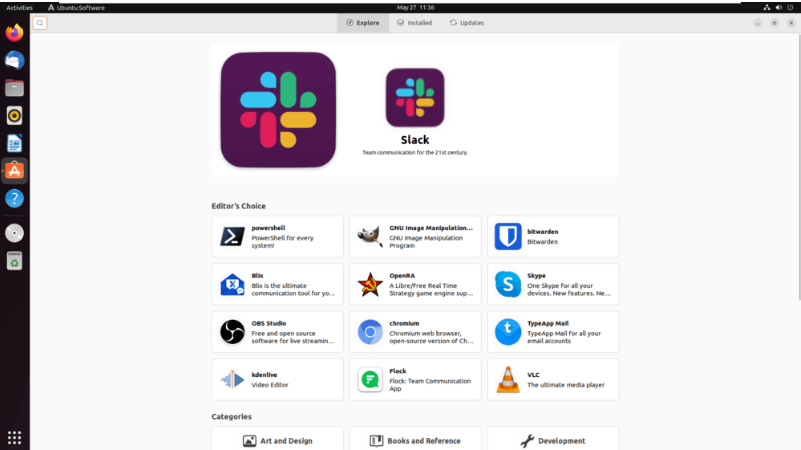The height and width of the screenshot is (450, 801).
Task: Click the large Slack banner logo
Action: [x=278, y=110]
